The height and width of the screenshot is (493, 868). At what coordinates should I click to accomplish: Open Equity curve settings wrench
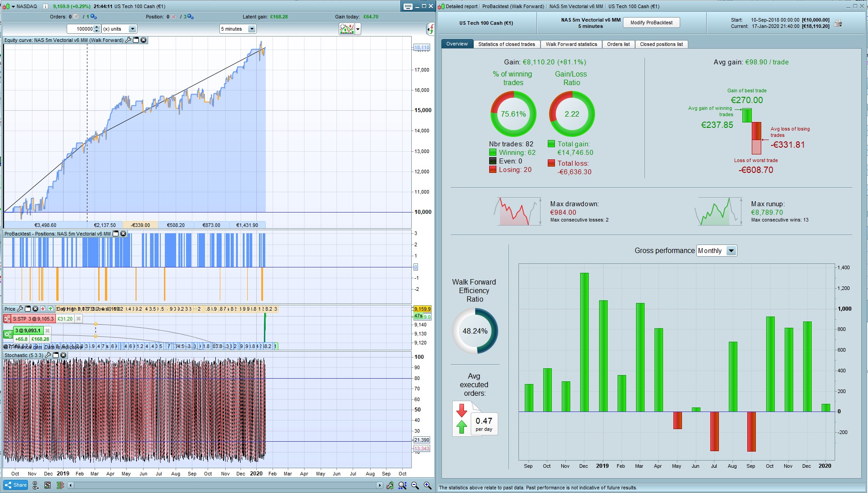point(128,40)
